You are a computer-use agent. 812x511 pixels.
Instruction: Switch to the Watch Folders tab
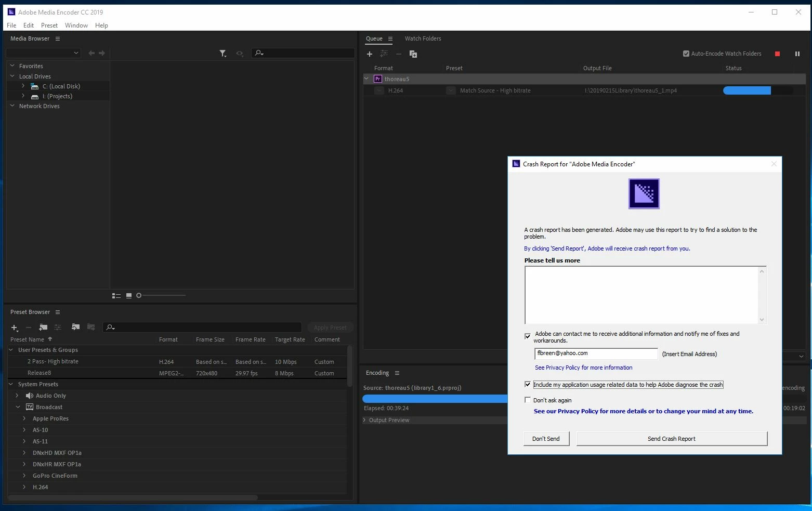pyautogui.click(x=423, y=38)
